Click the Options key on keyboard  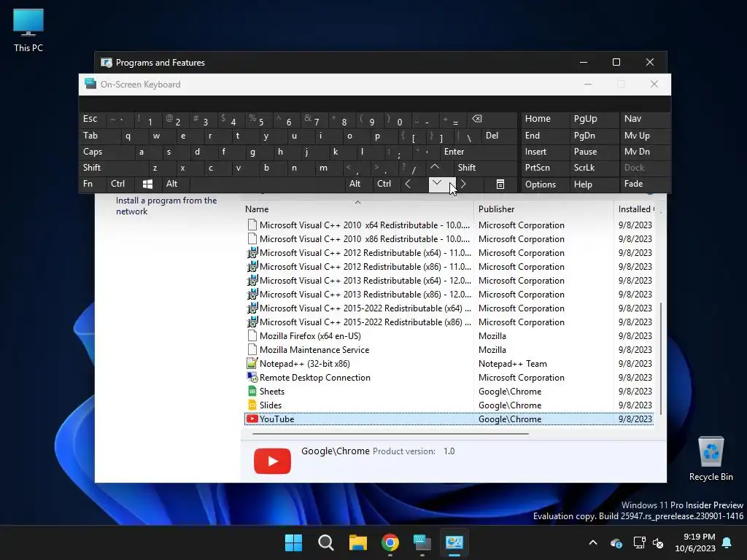tap(546, 184)
